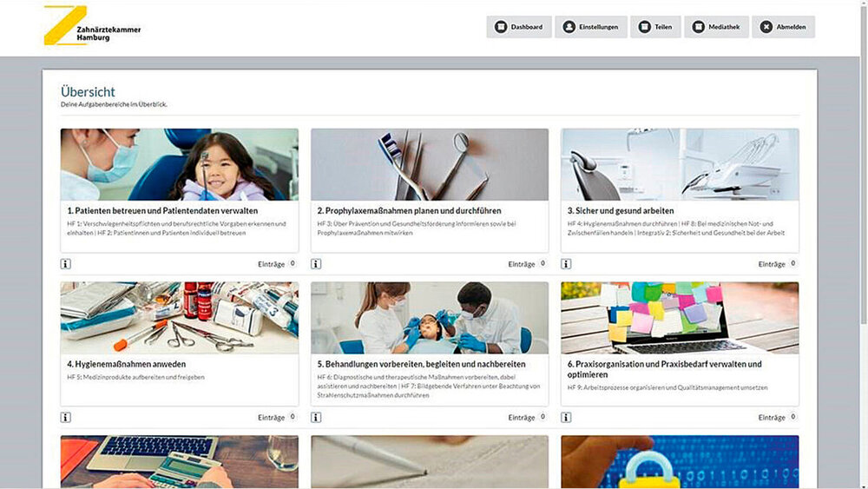Open info icon for Praxisorganisation card

tap(566, 418)
